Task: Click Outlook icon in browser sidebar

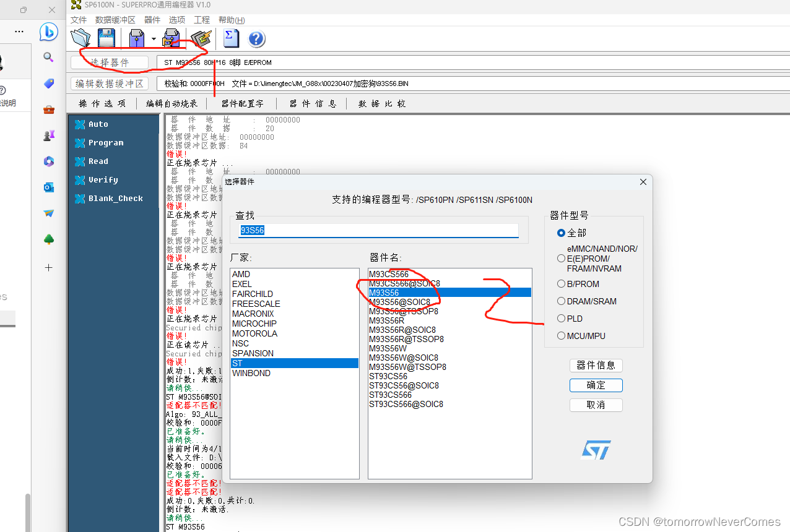Action: coord(49,187)
